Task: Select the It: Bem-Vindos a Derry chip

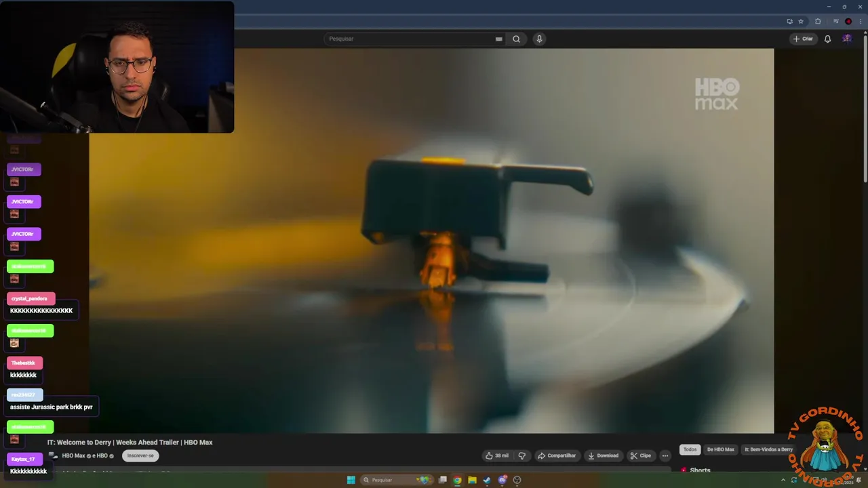Action: point(768,449)
